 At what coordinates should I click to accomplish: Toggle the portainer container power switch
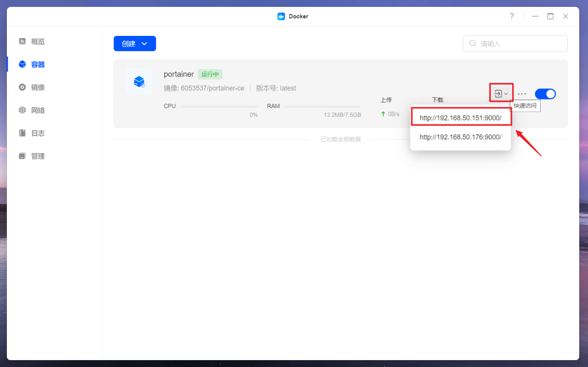pyautogui.click(x=545, y=93)
